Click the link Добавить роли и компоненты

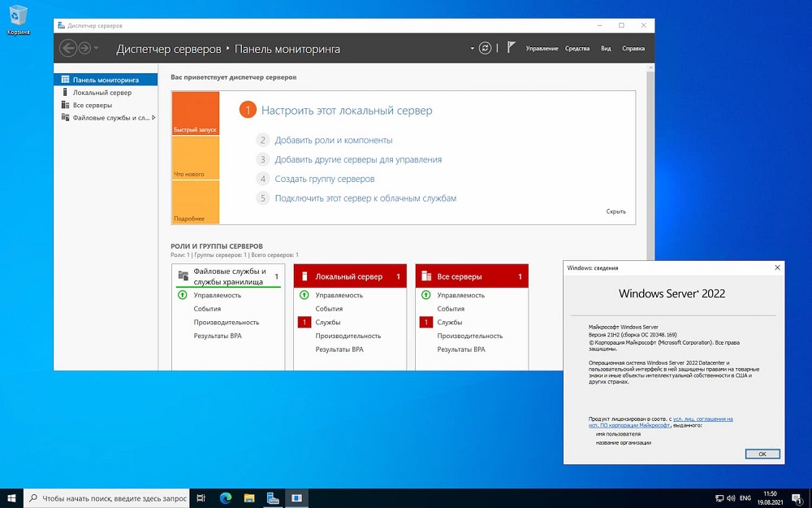click(334, 141)
